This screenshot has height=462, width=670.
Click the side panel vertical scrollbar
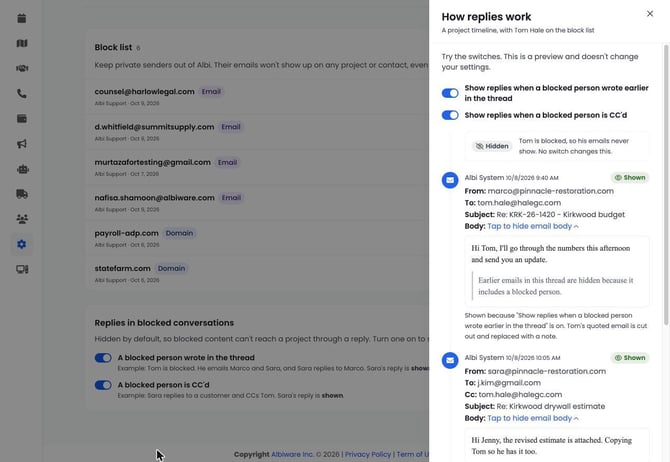click(x=666, y=184)
